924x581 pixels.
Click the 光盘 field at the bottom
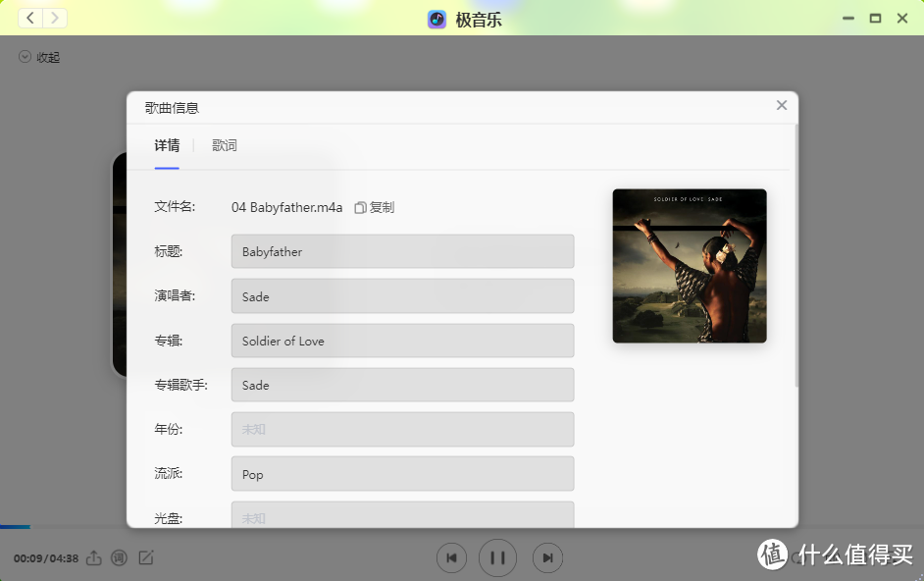[402, 515]
